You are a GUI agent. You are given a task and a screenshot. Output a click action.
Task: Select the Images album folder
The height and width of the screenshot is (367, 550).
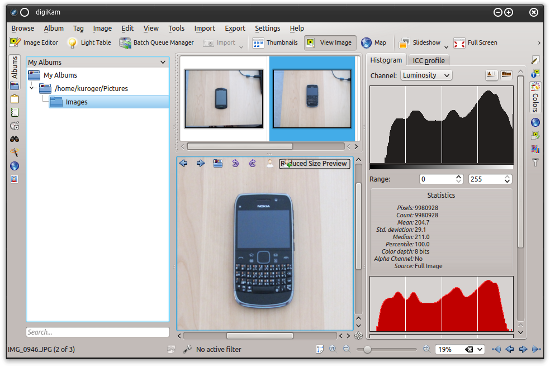pyautogui.click(x=76, y=102)
